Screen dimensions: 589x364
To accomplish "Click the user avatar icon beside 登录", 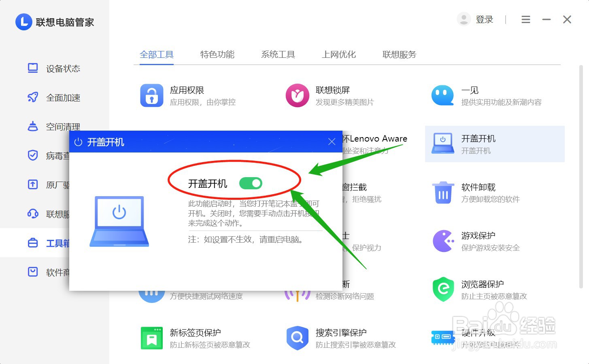I will [x=464, y=19].
